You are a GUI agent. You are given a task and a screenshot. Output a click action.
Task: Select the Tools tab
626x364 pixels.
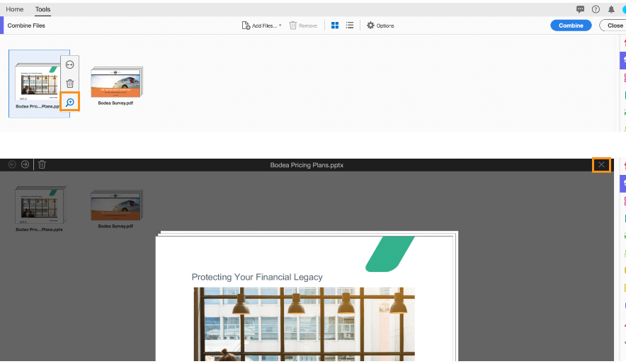tap(42, 9)
